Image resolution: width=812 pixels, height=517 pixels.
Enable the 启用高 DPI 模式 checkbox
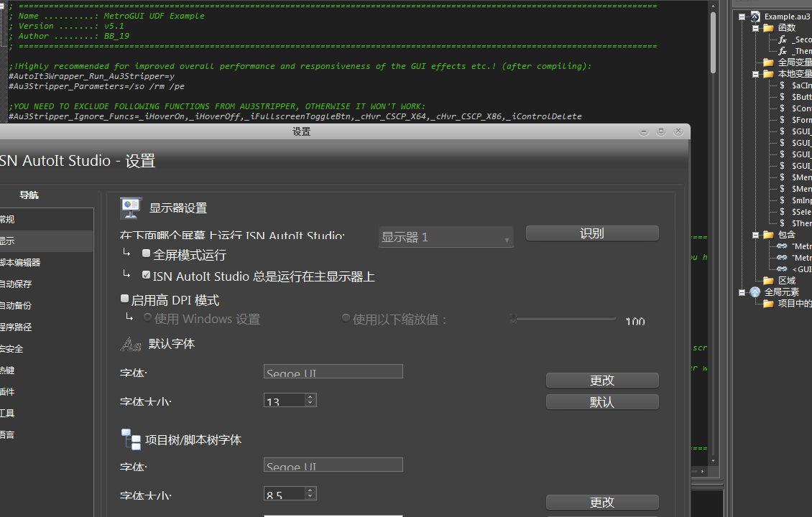(125, 299)
